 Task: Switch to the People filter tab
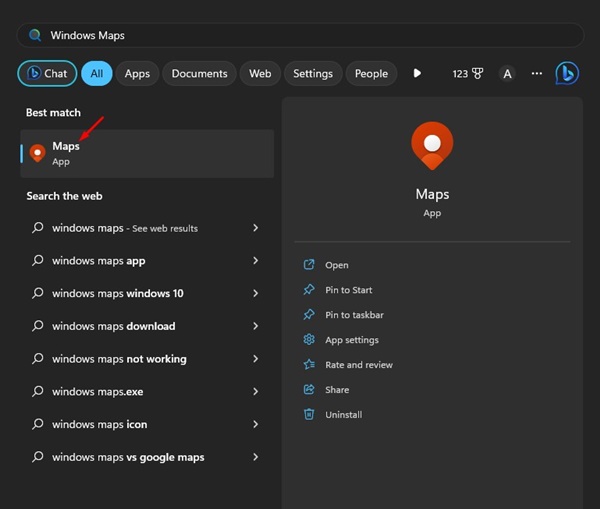click(371, 73)
